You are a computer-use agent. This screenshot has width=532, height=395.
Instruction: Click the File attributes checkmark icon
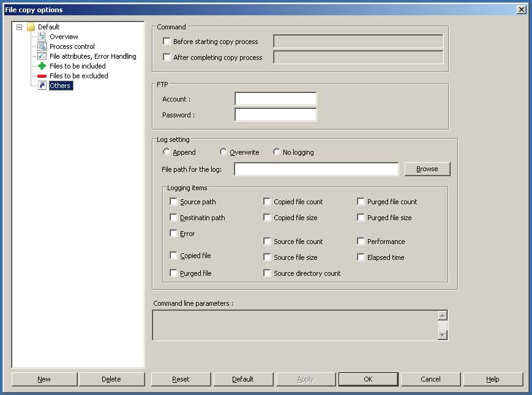42,56
